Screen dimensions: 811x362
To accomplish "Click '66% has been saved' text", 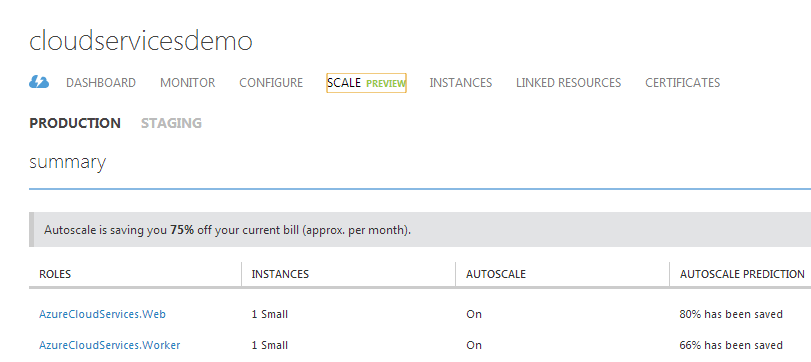I will point(731,345).
